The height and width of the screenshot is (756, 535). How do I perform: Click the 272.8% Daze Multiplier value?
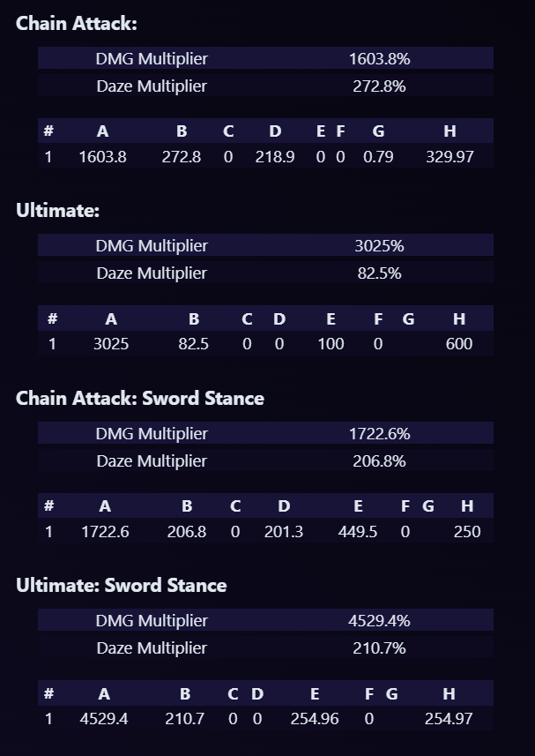pyautogui.click(x=379, y=86)
